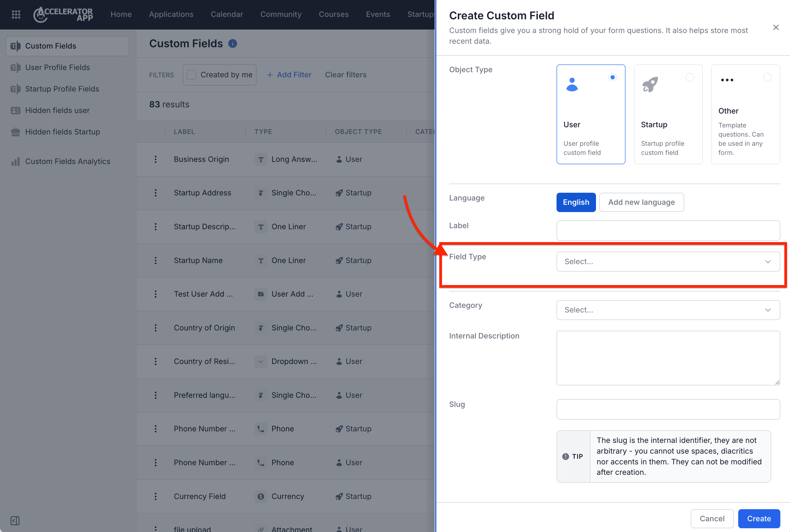
Task: Open Custom Fields Analytics in sidebar
Action: (x=68, y=162)
